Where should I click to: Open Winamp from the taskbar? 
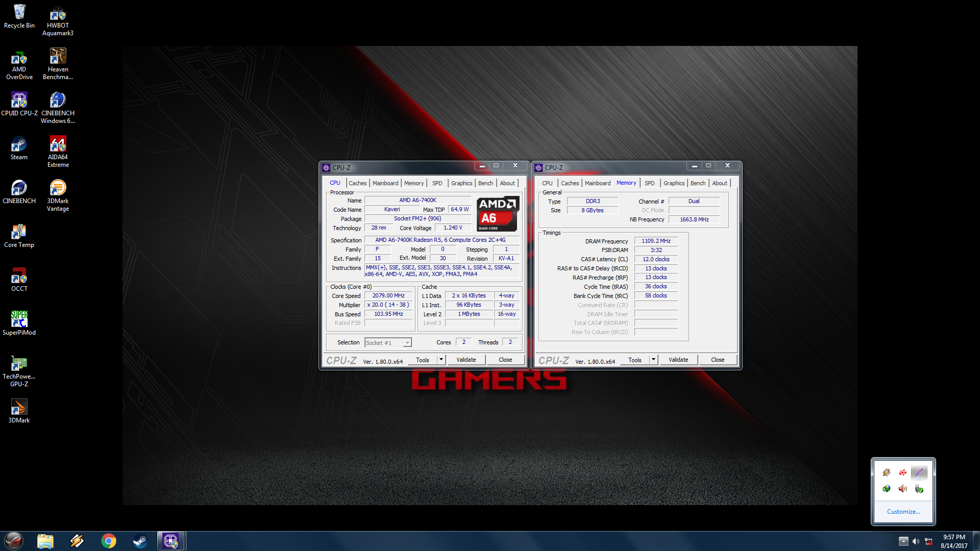(77, 541)
